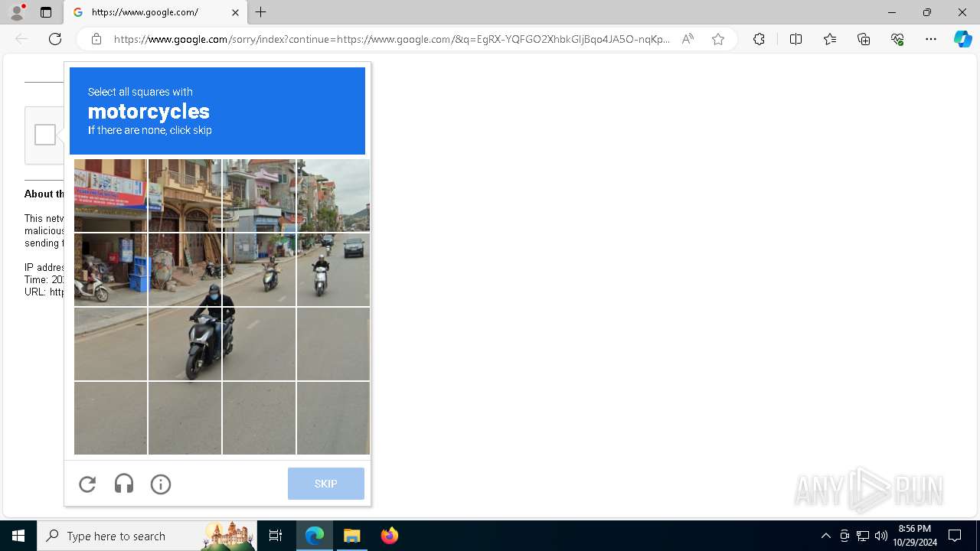Enable Split screen view
Screen dimensions: 980x551
[x=795, y=39]
